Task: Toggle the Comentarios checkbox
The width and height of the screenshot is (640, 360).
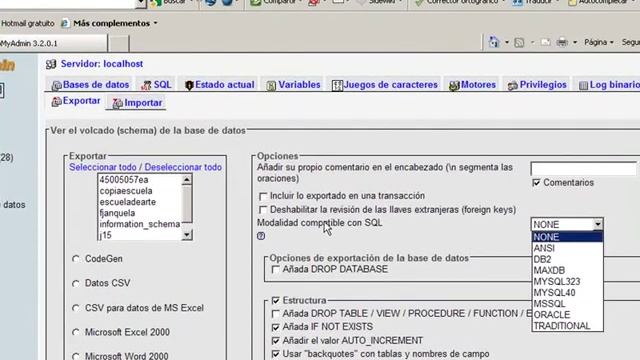Action: coord(536,182)
